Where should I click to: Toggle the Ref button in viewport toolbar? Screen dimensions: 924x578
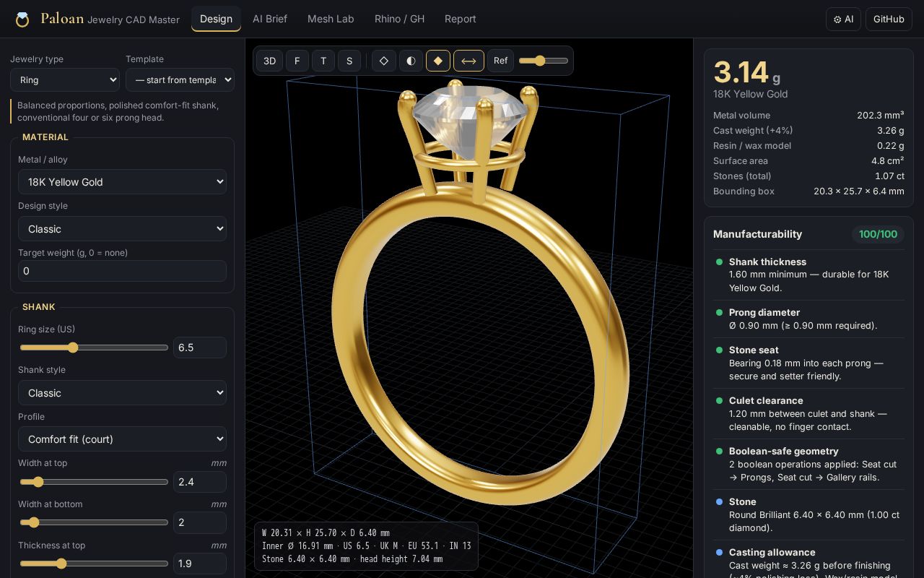[500, 61]
